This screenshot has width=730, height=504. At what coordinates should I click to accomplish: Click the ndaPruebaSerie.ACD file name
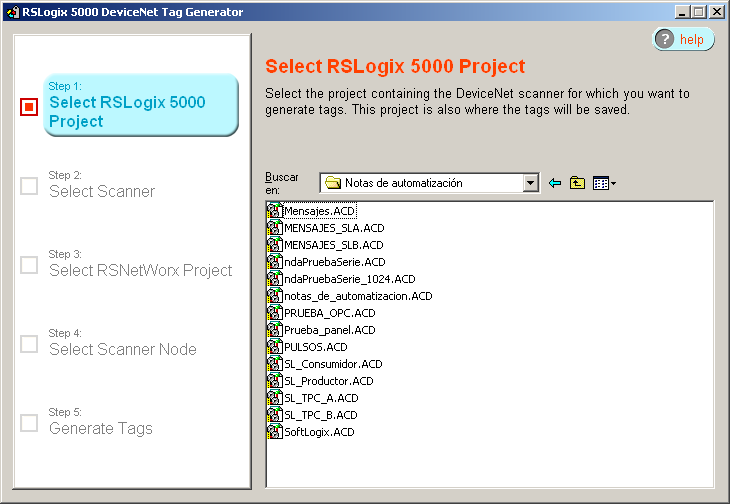point(335,262)
